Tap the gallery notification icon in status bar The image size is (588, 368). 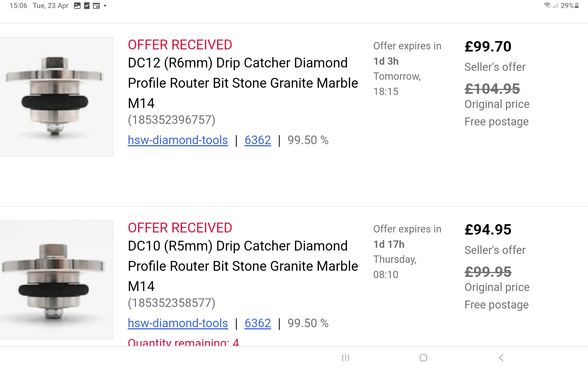(x=77, y=6)
